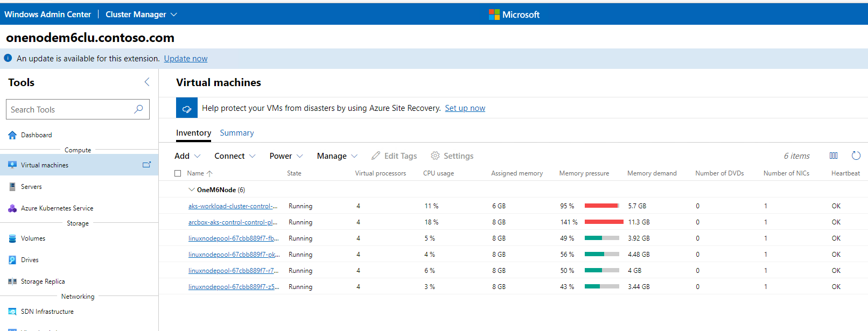Open aks-workload-cluster-control VM link
The image size is (868, 331).
[233, 206]
